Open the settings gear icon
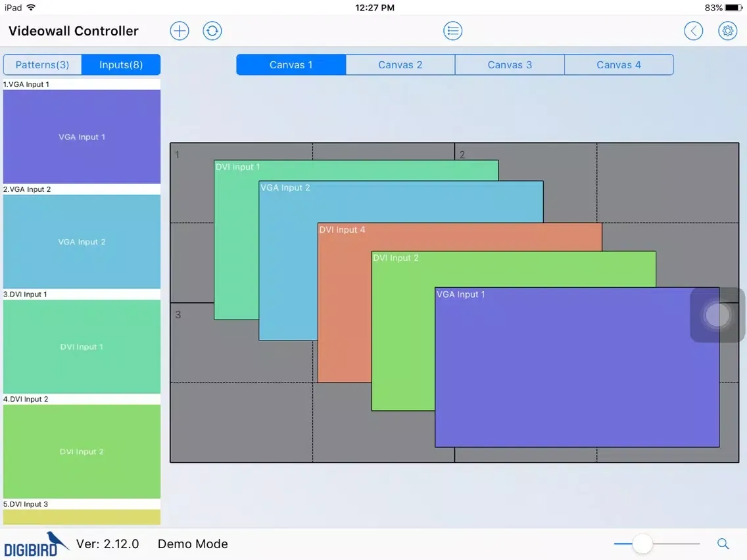The width and height of the screenshot is (747, 560). [x=727, y=30]
